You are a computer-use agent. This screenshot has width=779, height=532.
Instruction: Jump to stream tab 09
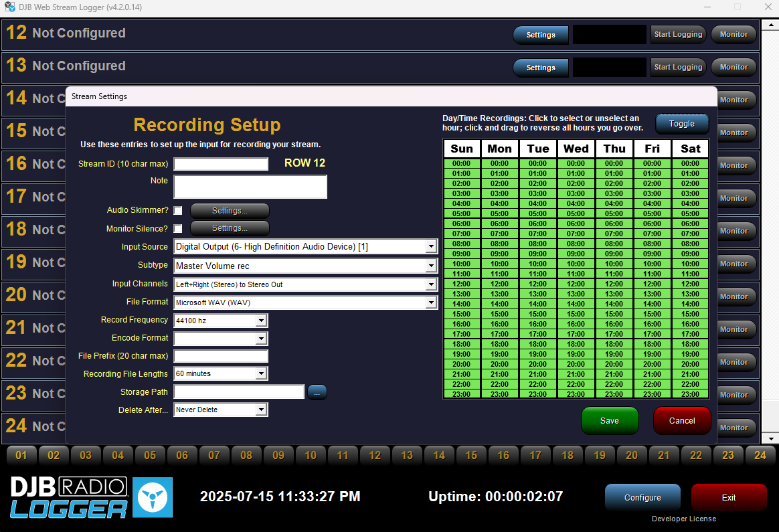click(x=278, y=455)
